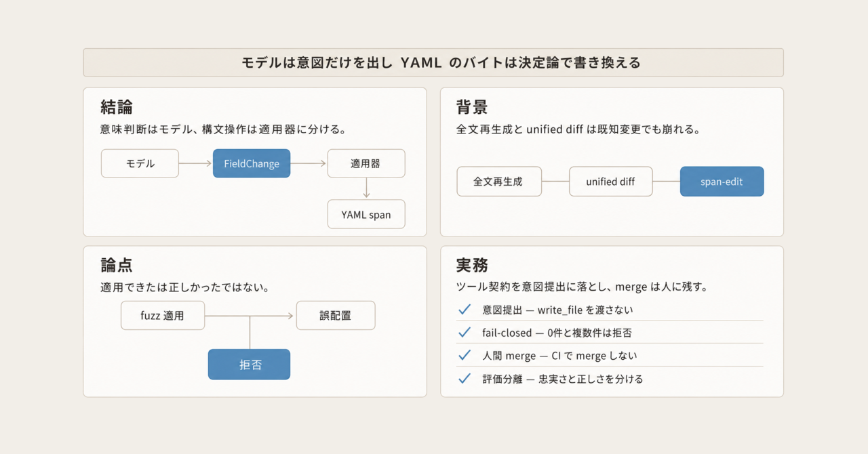868x454 pixels.
Task: Click the 論点 heading
Action: point(117,266)
